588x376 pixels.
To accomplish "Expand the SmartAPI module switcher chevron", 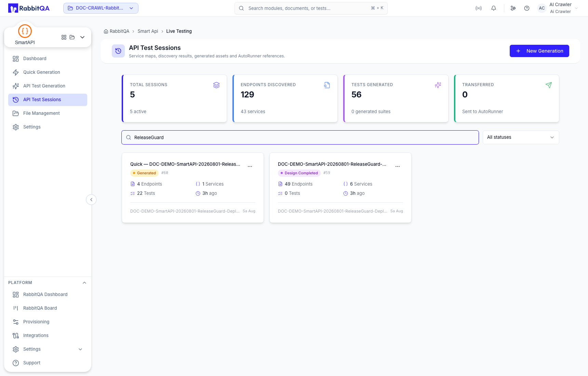I will point(82,37).
